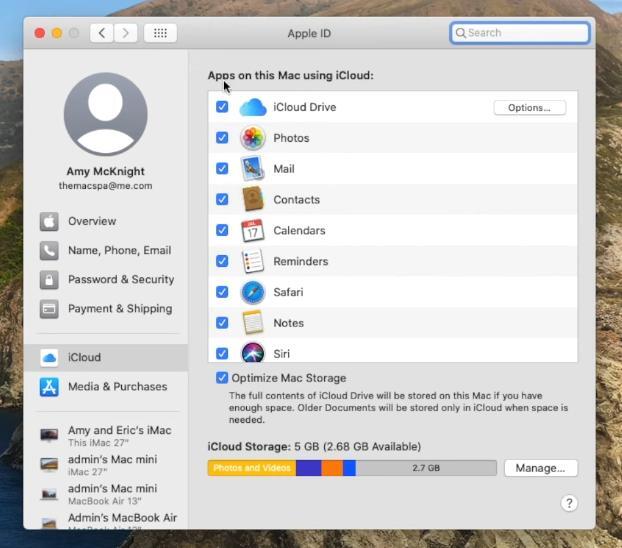622x548 pixels.
Task: Click the Mail stamp icon
Action: [x=252, y=169]
